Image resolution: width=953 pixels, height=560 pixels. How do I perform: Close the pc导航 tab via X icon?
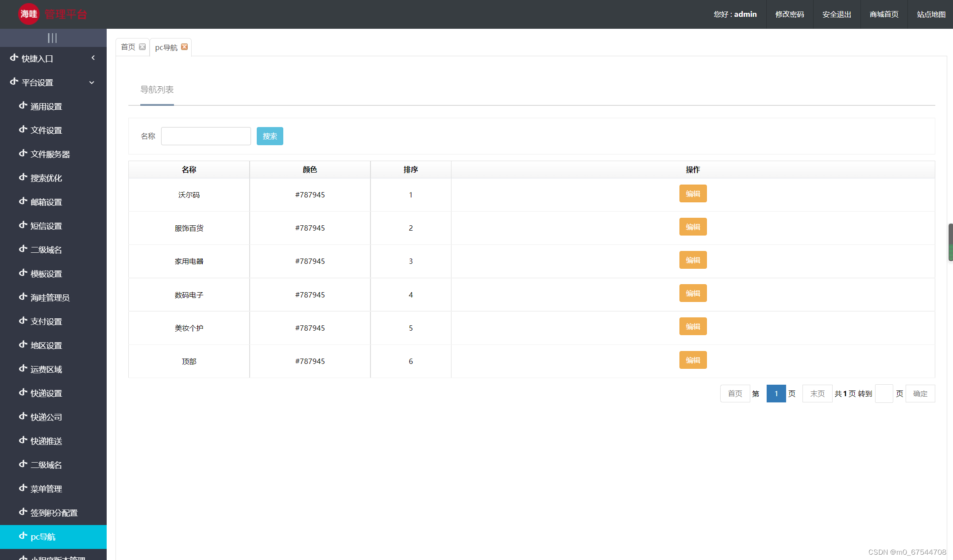tap(185, 47)
